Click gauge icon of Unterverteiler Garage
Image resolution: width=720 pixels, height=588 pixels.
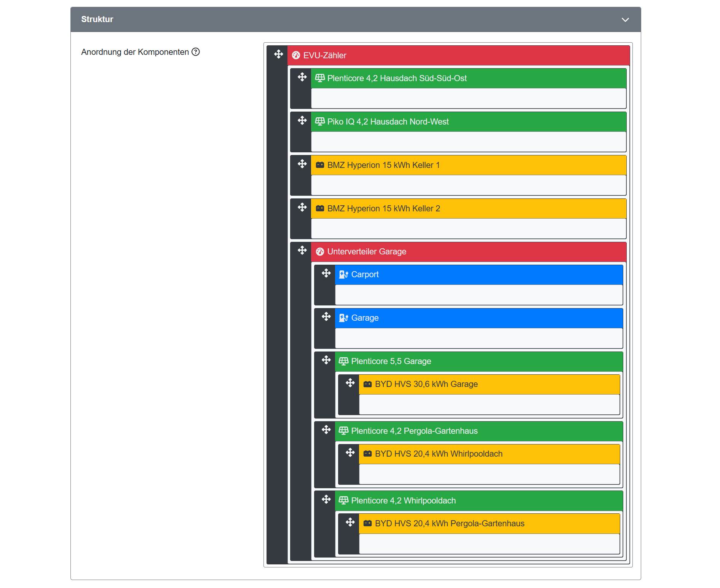tap(320, 252)
